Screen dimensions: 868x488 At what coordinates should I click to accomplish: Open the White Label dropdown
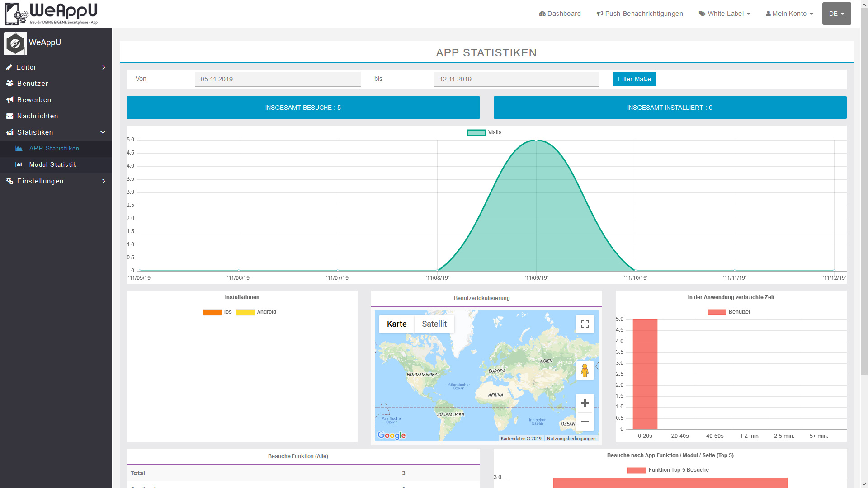pos(724,14)
